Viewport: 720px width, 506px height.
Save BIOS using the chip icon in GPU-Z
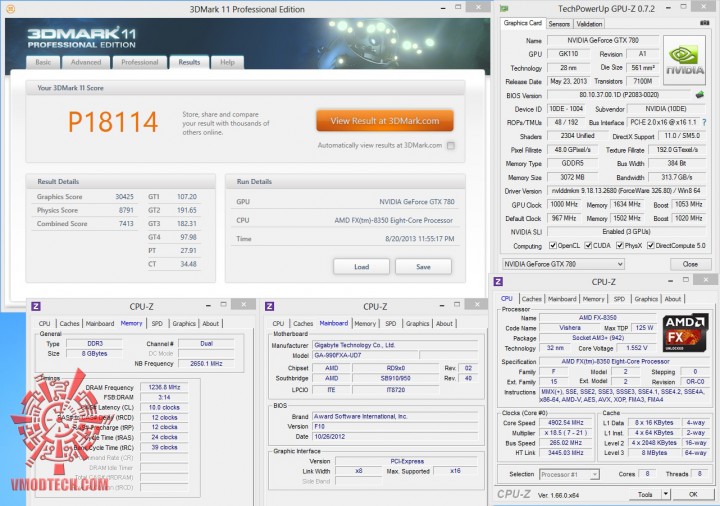[700, 95]
